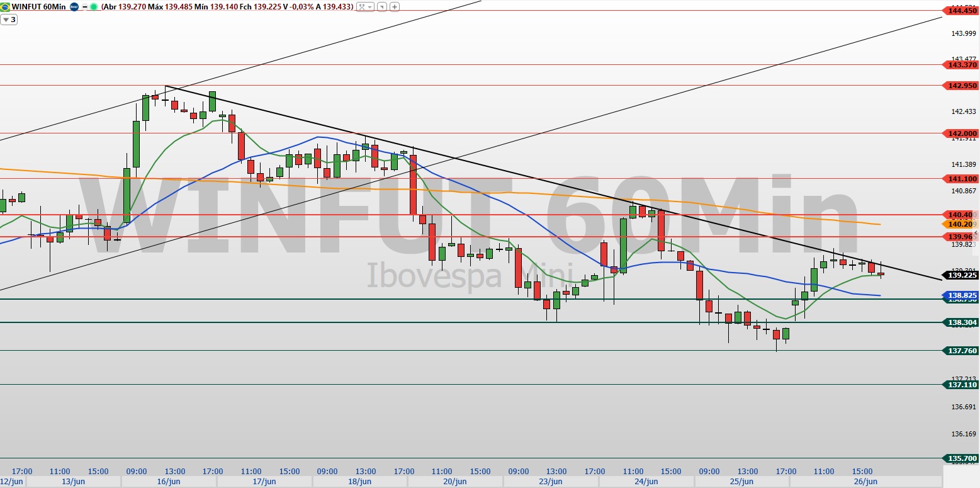Click the minus icon in chart header
Image resolution: width=980 pixels, height=488 pixels.
point(85,7)
